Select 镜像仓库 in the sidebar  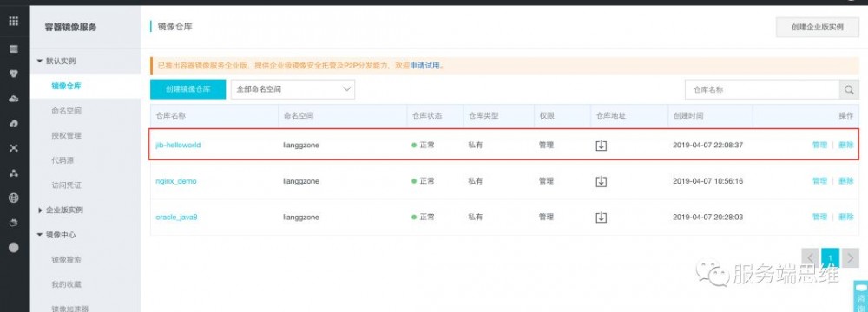coord(67,86)
